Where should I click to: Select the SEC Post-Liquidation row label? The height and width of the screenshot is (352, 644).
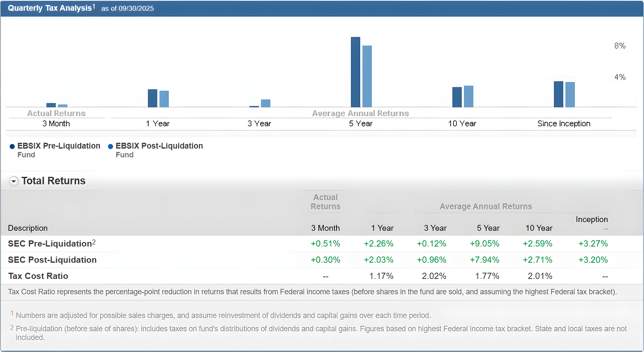point(52,260)
